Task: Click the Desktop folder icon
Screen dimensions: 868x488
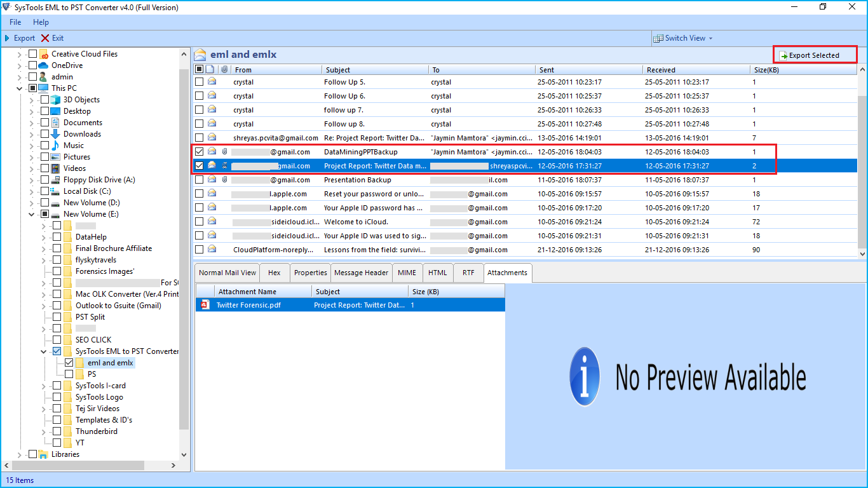Action: click(x=56, y=111)
